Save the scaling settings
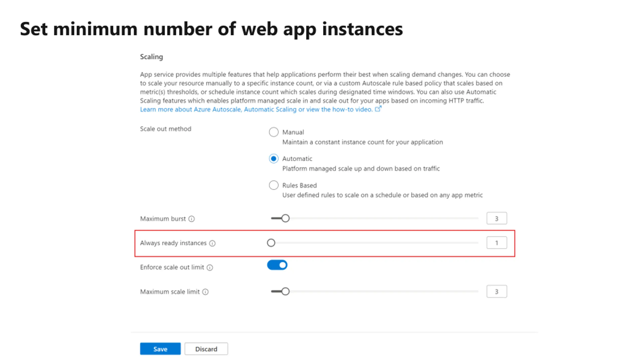This screenshot has height=362, width=644. (x=160, y=349)
